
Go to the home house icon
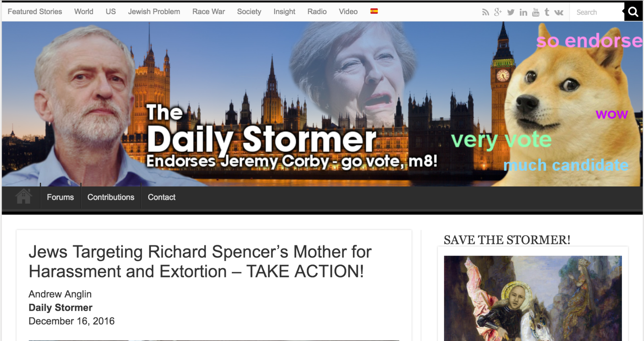[x=23, y=196]
